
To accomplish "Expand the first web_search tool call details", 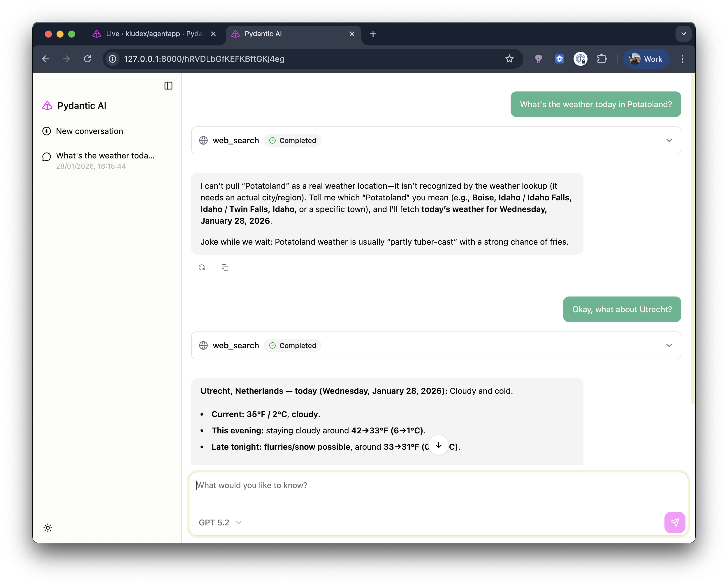I will (x=669, y=140).
